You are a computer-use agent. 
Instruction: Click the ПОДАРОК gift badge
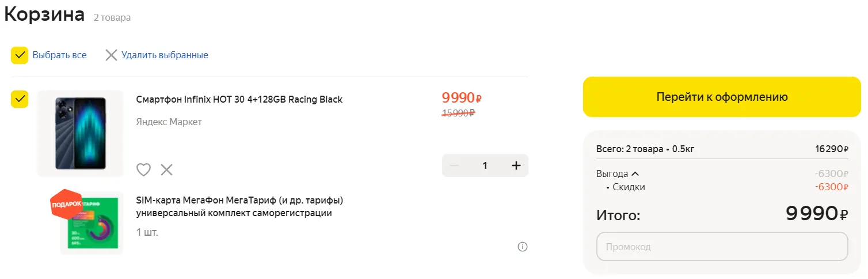[67, 203]
